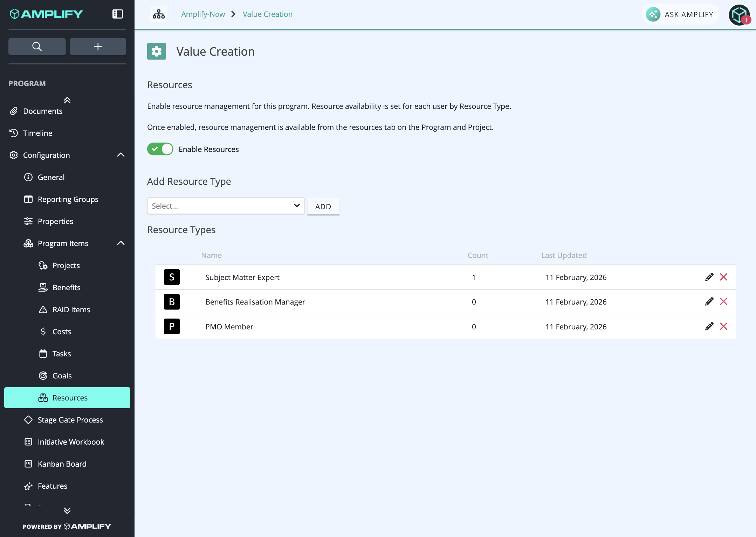Edit Benefits Realisation Manager with pencil icon
The width and height of the screenshot is (756, 537).
point(709,301)
